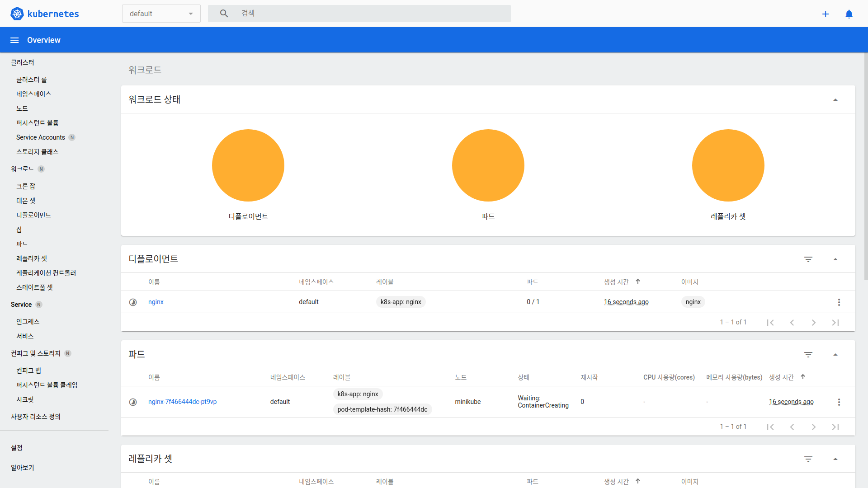
Task: Open actions menu for nginx deployment row
Action: click(839, 302)
